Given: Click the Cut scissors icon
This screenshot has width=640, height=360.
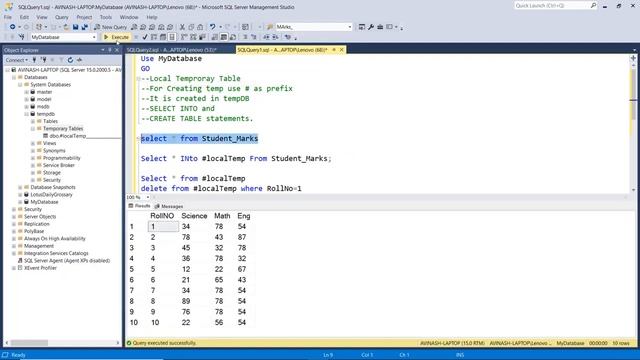Looking at the screenshot, I should tap(182, 27).
